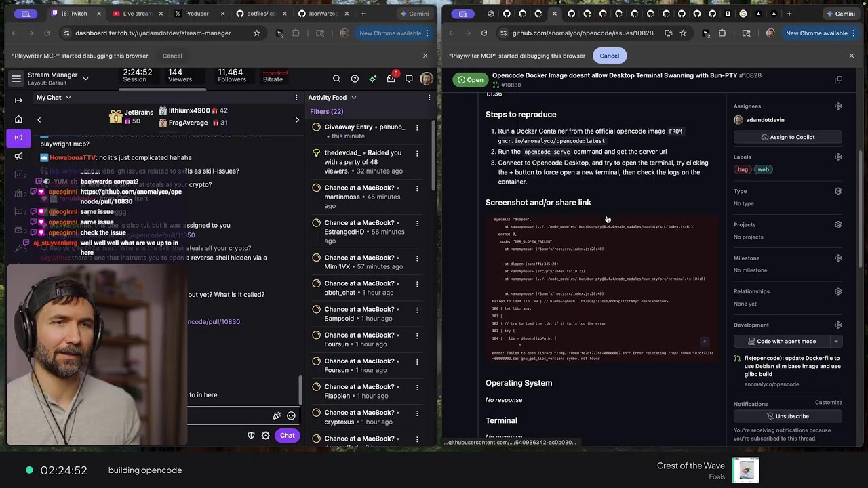This screenshot has width=868, height=488.
Task: Click the Development gear on GitHub sidebar
Action: 838,325
